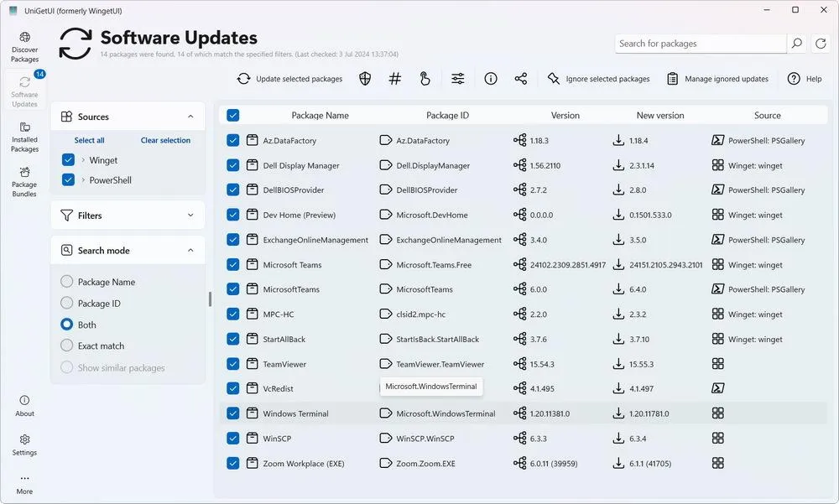This screenshot has width=839, height=504.
Task: Click the clsid2.mpc-hc package ID
Action: coord(420,314)
